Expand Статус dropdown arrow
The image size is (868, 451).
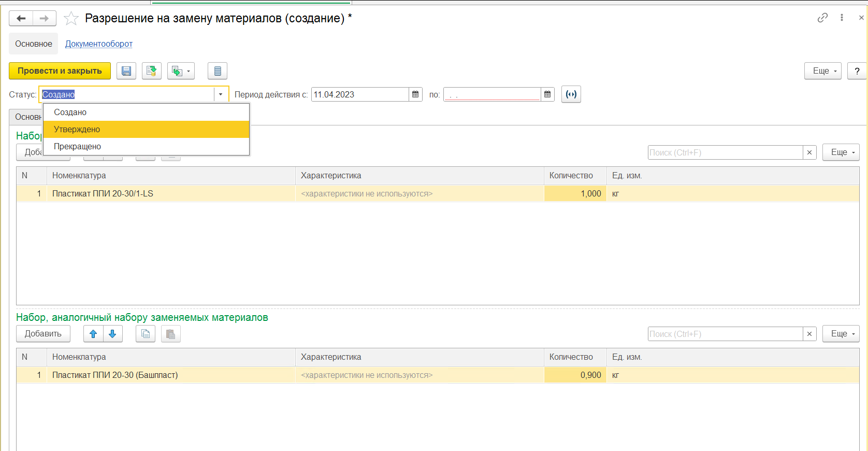(x=221, y=94)
